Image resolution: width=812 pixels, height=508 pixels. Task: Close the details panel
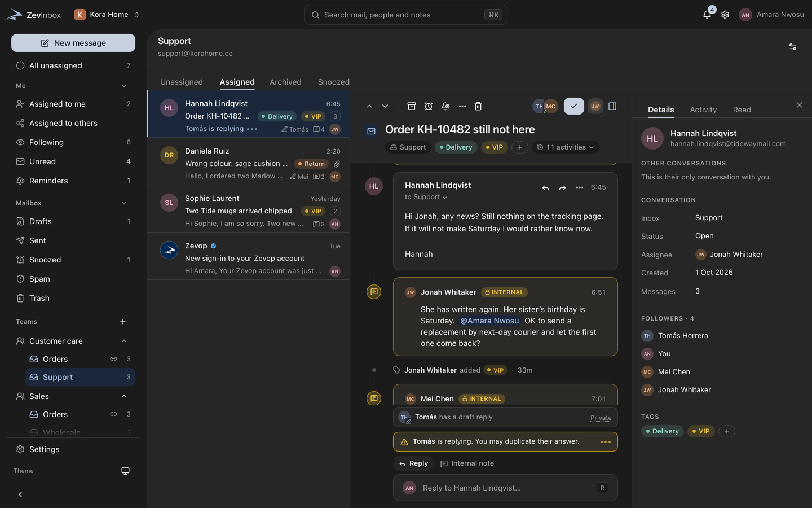799,105
